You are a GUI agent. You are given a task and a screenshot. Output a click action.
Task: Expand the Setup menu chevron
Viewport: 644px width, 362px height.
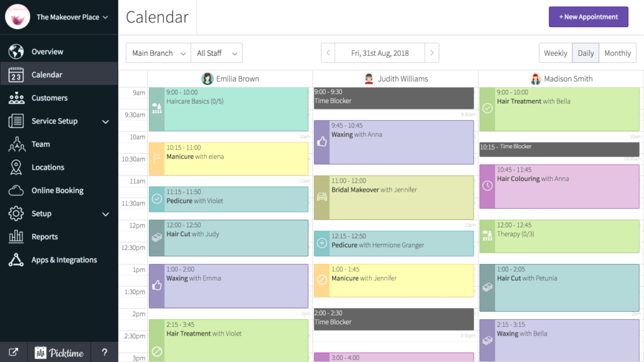point(106,214)
